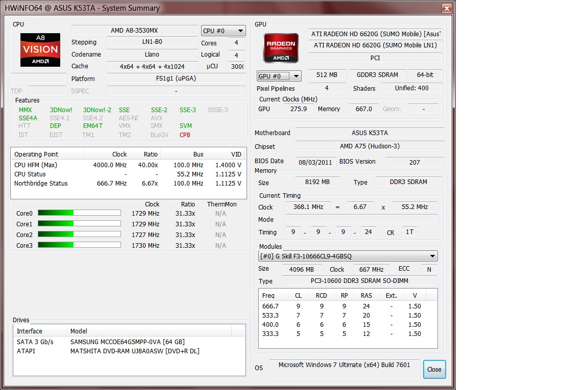
Task: Click the GPU memory clock 667.0 value
Action: pos(364,109)
